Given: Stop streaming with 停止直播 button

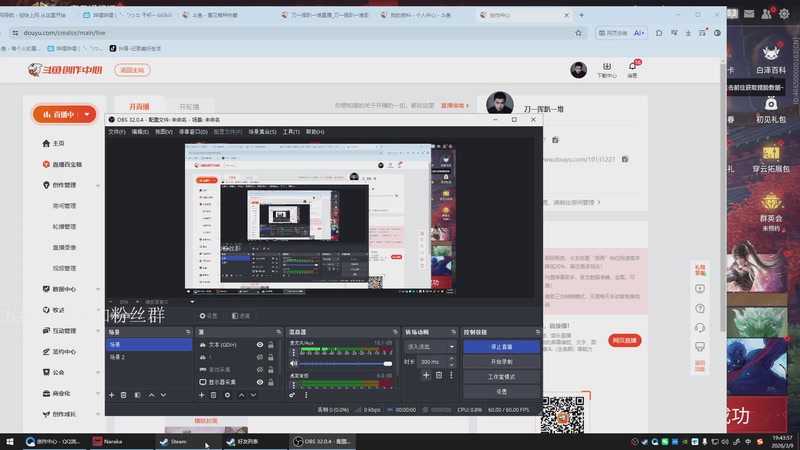Looking at the screenshot, I should 502,346.
